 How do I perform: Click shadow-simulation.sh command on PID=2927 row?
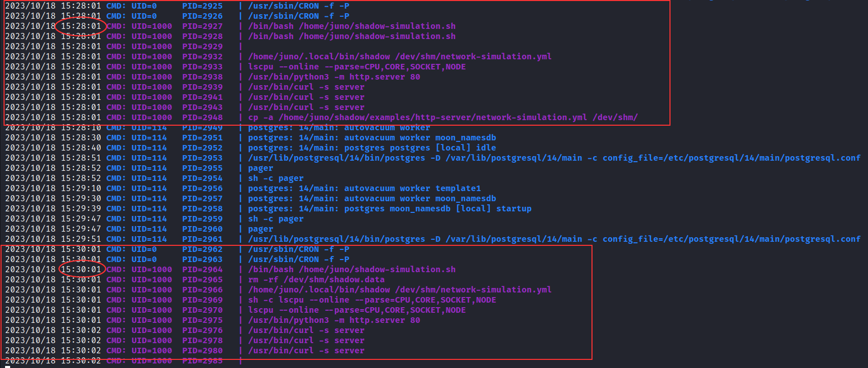click(x=351, y=26)
